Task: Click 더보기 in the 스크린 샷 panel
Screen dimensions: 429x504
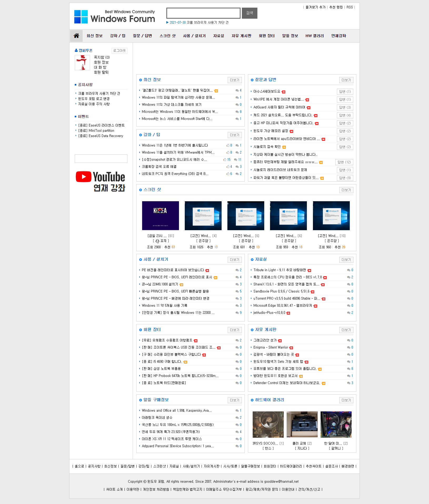Action: point(346,190)
